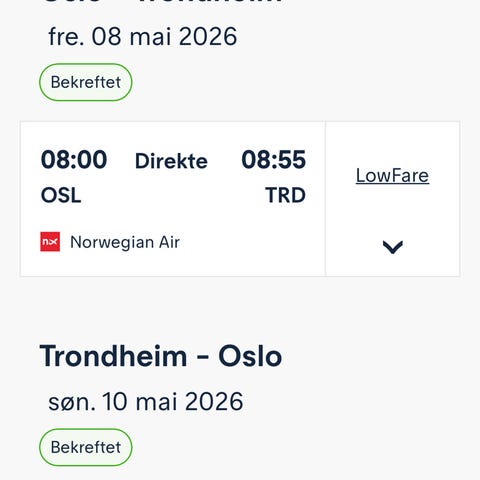Click the OSL departure airport code

tap(61, 195)
